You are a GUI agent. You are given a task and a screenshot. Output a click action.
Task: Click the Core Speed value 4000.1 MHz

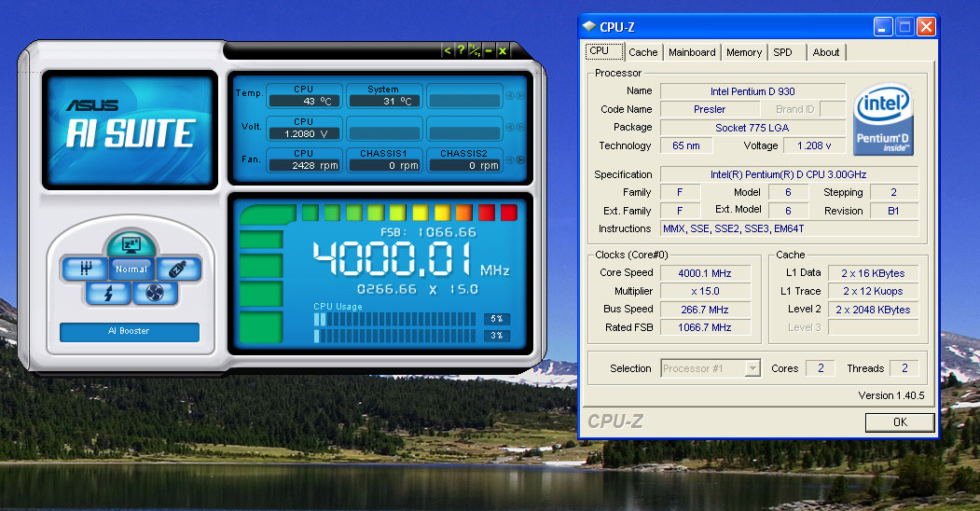pyautogui.click(x=705, y=273)
